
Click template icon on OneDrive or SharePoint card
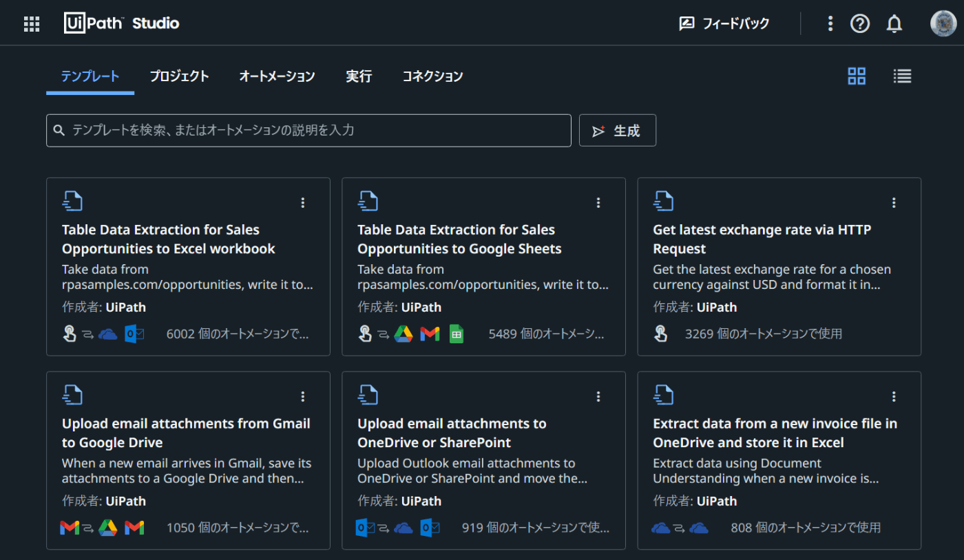[x=368, y=395]
